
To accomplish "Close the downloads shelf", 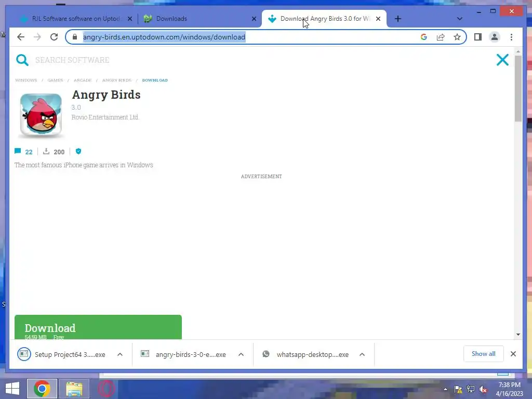I will 513,354.
